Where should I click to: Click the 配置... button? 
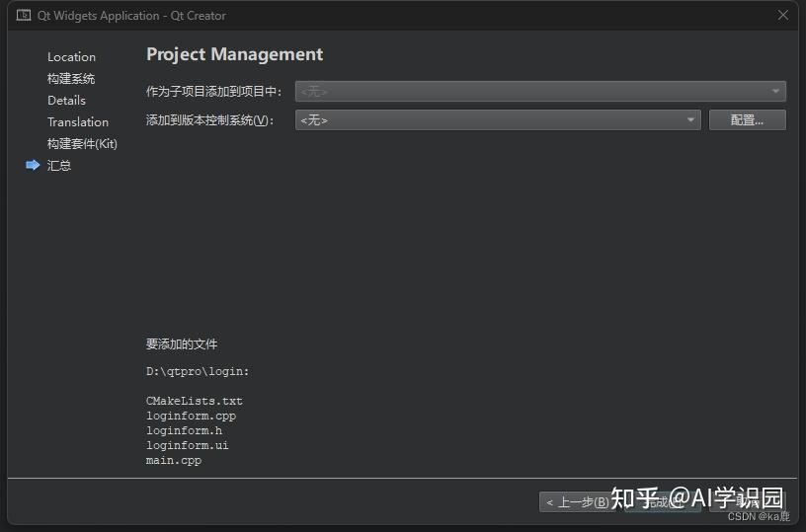(747, 120)
